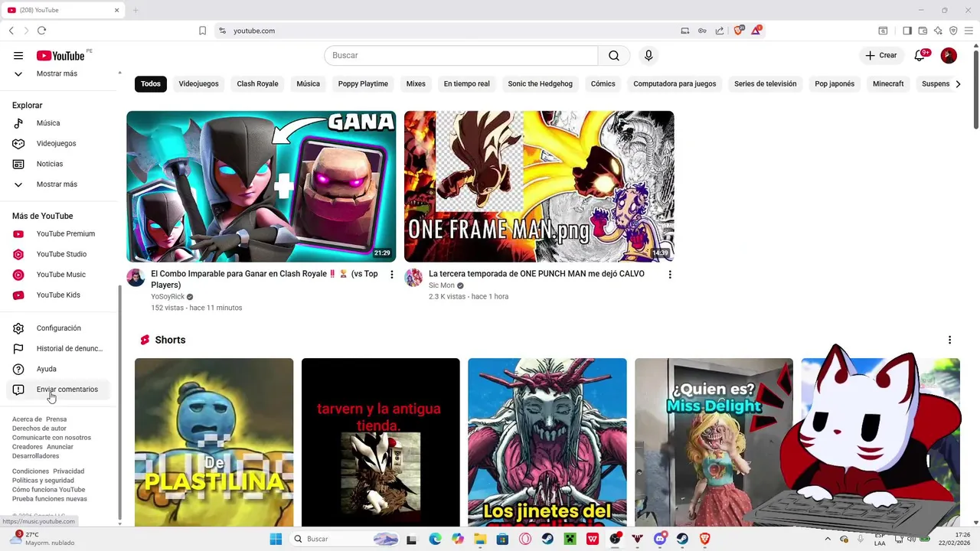Select the Música filter chip
Viewport: 980px width, 551px height.
click(308, 83)
